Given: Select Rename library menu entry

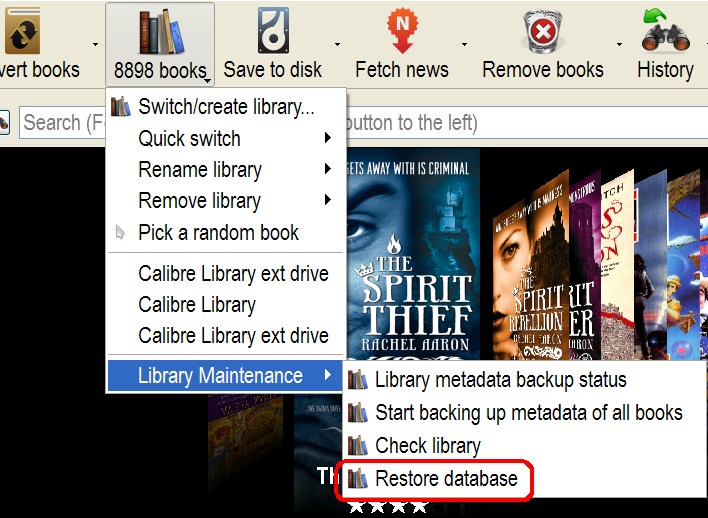Looking at the screenshot, I should point(226,169).
